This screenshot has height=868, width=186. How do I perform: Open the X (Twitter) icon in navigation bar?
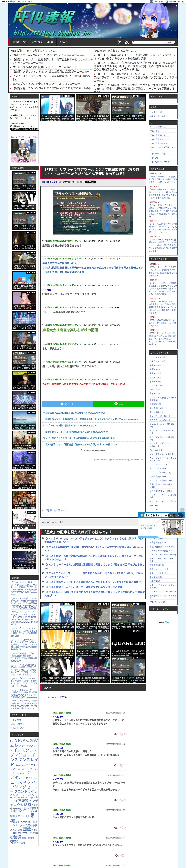[120, 42]
